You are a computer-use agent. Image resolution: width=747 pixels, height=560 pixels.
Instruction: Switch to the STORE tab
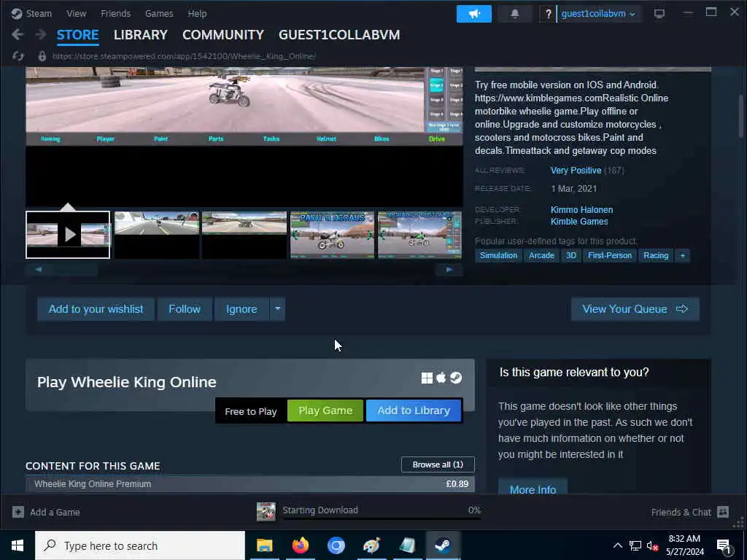77,35
